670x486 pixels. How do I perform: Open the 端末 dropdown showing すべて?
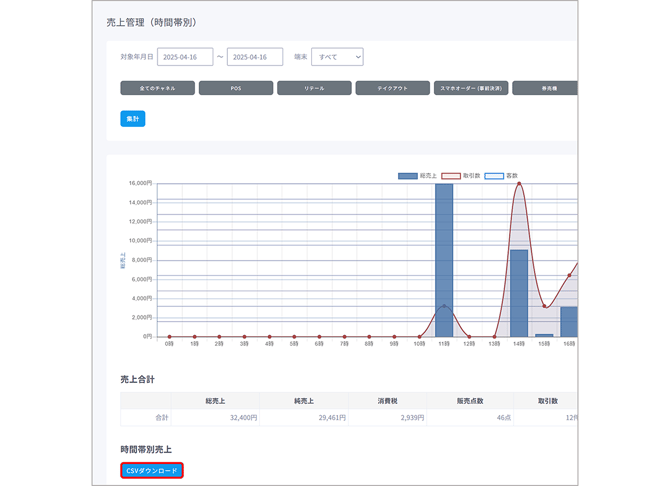pos(337,57)
